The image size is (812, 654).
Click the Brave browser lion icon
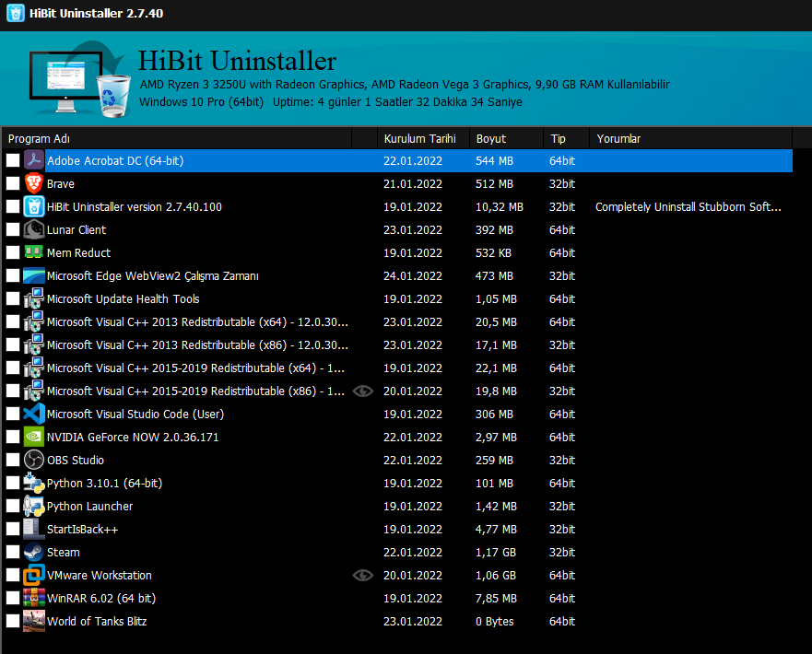pyautogui.click(x=34, y=183)
